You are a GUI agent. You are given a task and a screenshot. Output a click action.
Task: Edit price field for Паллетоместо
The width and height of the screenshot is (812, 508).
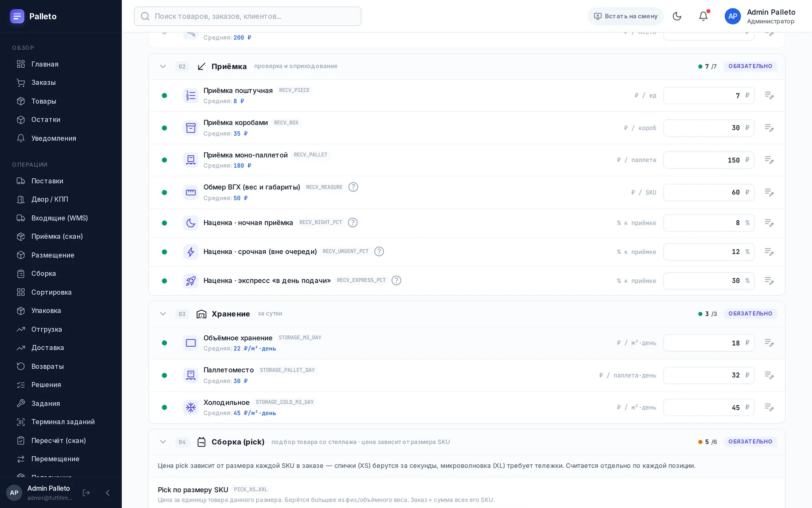point(708,375)
